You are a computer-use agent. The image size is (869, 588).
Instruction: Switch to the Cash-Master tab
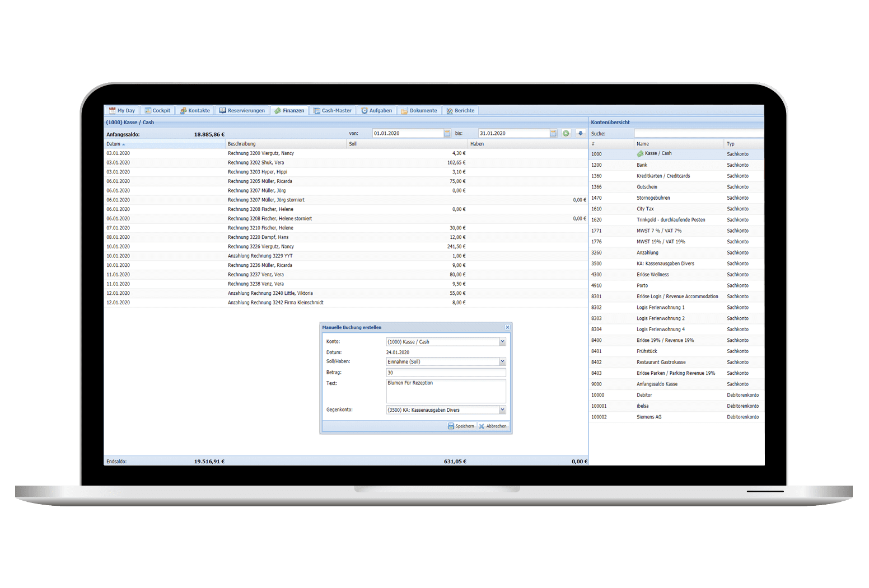333,111
